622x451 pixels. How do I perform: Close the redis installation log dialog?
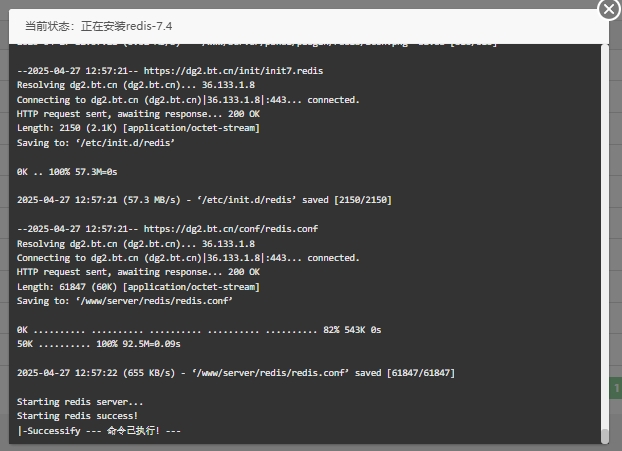609,9
